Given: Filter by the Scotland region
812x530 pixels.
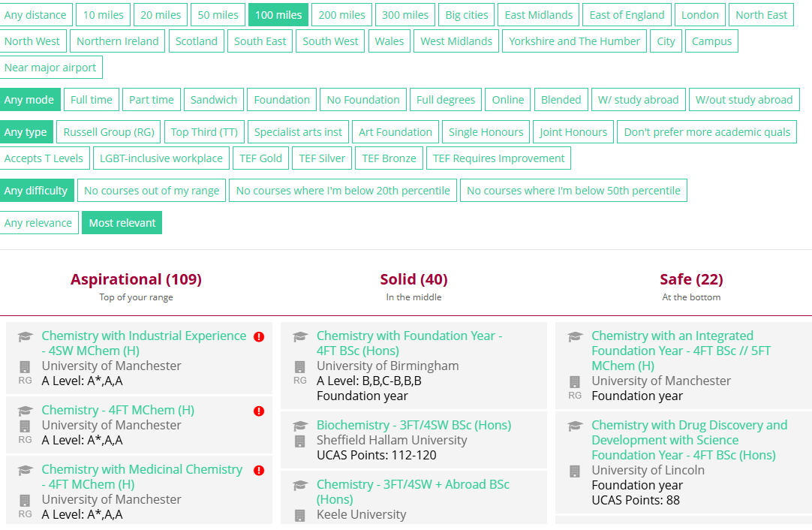Looking at the screenshot, I should [x=197, y=41].
